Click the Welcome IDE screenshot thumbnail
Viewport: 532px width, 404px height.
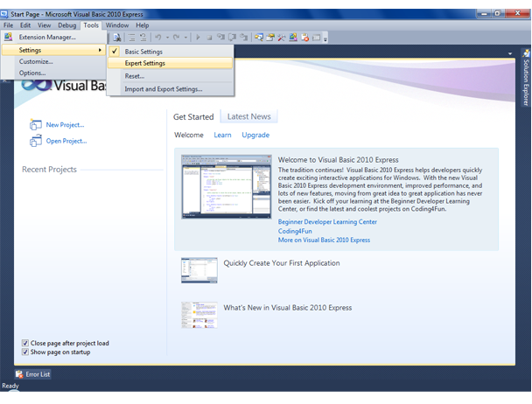(x=227, y=187)
